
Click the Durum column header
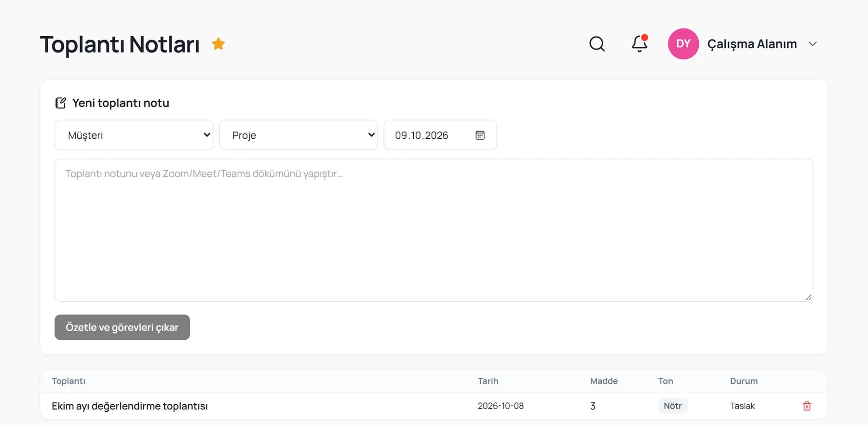(744, 381)
